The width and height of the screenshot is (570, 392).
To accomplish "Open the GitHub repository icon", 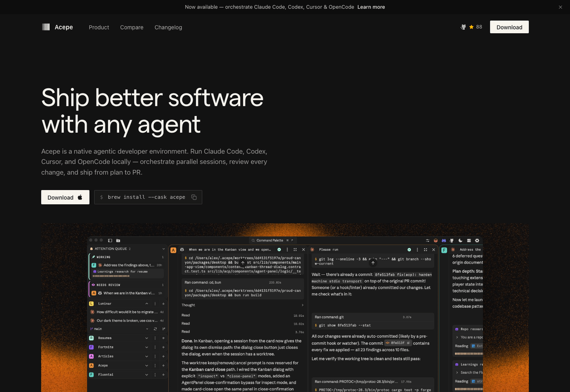I will (463, 27).
